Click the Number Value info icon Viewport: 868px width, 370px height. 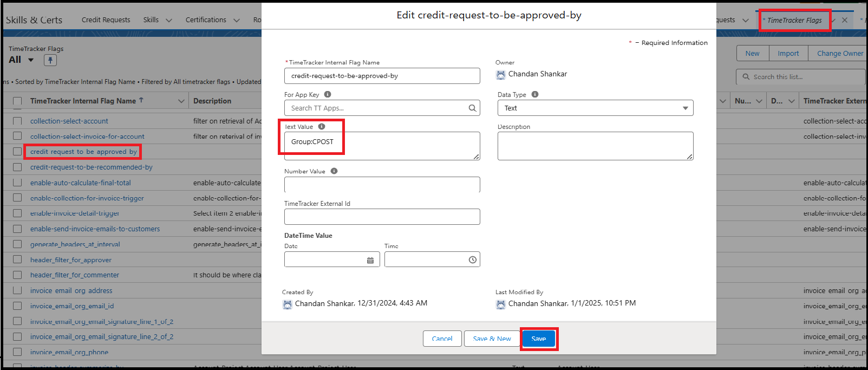334,171
